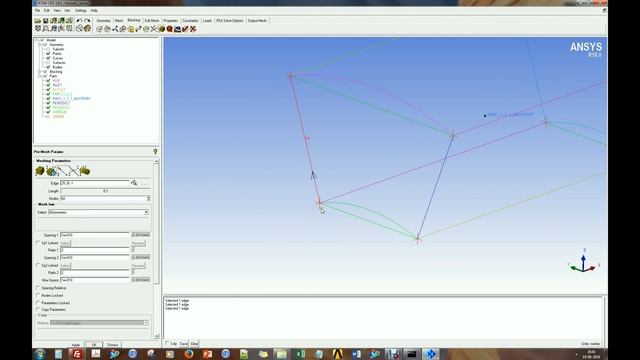
Task: Open the Settings menu
Action: [x=81, y=10]
